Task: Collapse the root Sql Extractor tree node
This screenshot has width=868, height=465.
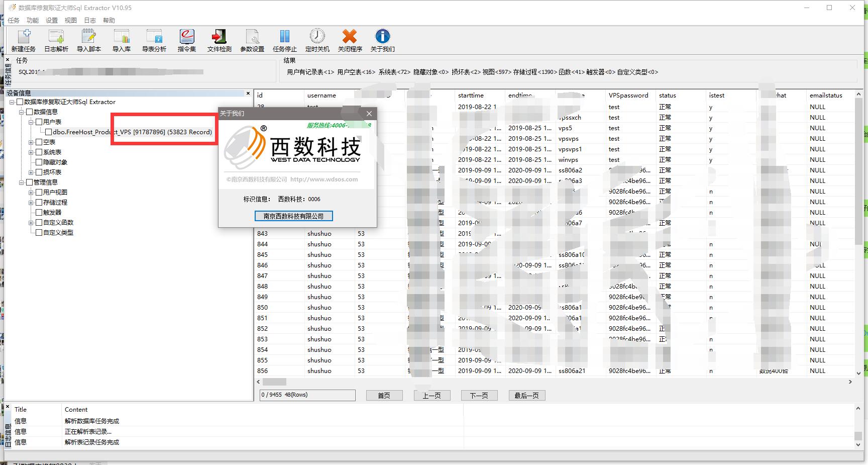Action: 12,102
